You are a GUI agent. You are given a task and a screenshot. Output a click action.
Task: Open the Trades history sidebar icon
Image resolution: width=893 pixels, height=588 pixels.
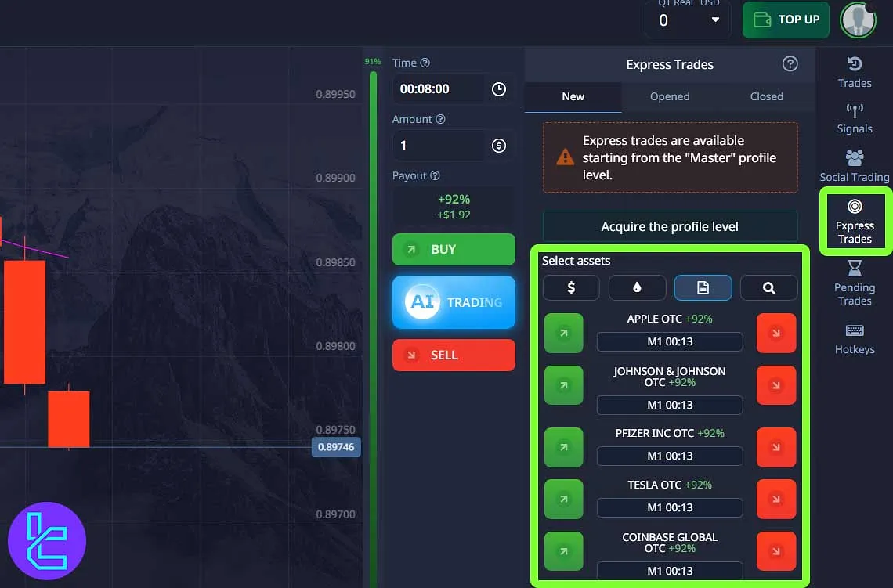(854, 65)
